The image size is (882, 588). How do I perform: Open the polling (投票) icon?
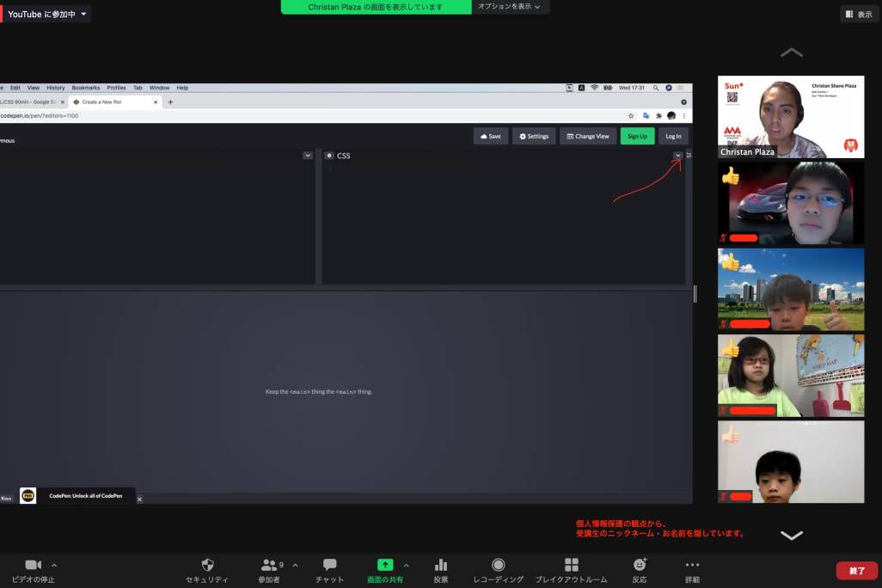(441, 566)
